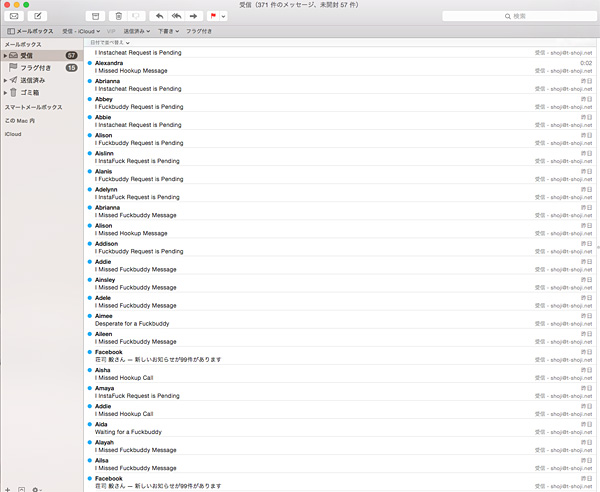Click the 57 unread badge on 受信
Viewport: 600px width, 492px height.
click(72, 55)
